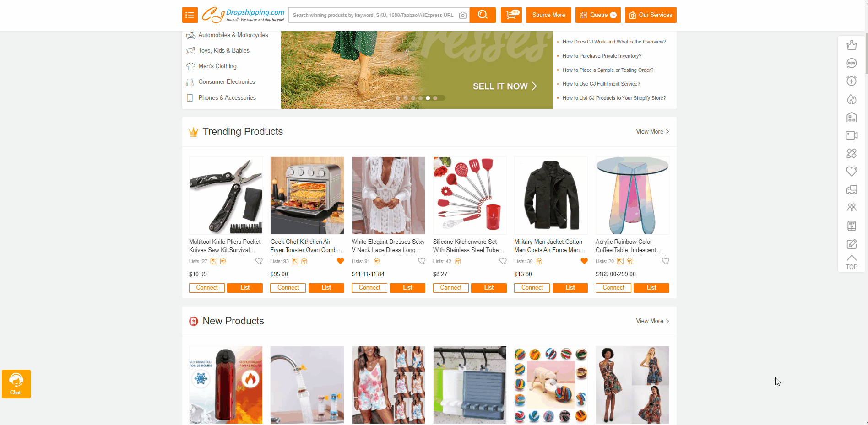The height and width of the screenshot is (425, 868).
Task: Click the video icon in right sidebar
Action: pos(852,135)
